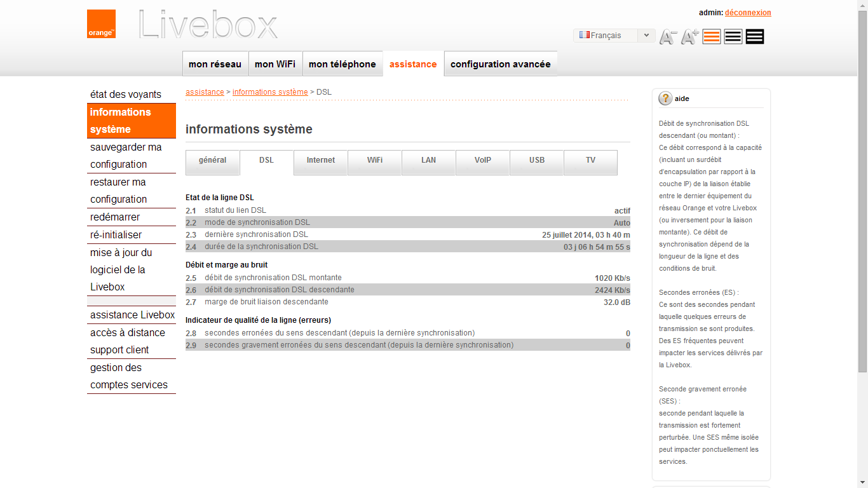The width and height of the screenshot is (868, 488).
Task: Select the assistance top navigation tab
Action: pos(413,64)
